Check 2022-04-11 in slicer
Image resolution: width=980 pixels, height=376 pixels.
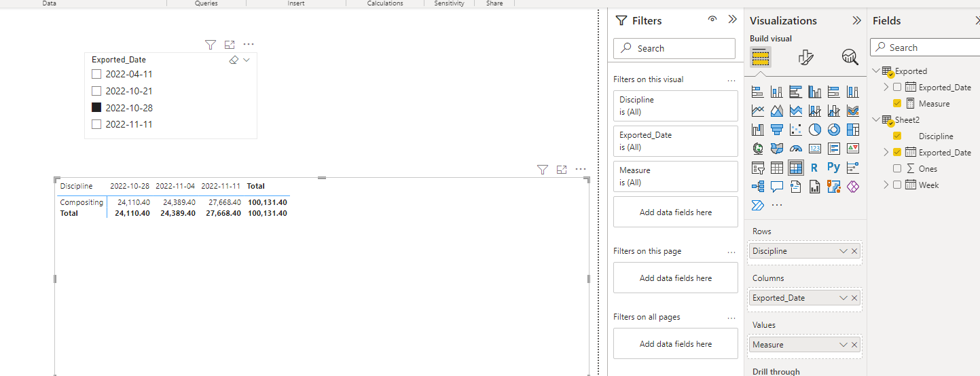(96, 74)
